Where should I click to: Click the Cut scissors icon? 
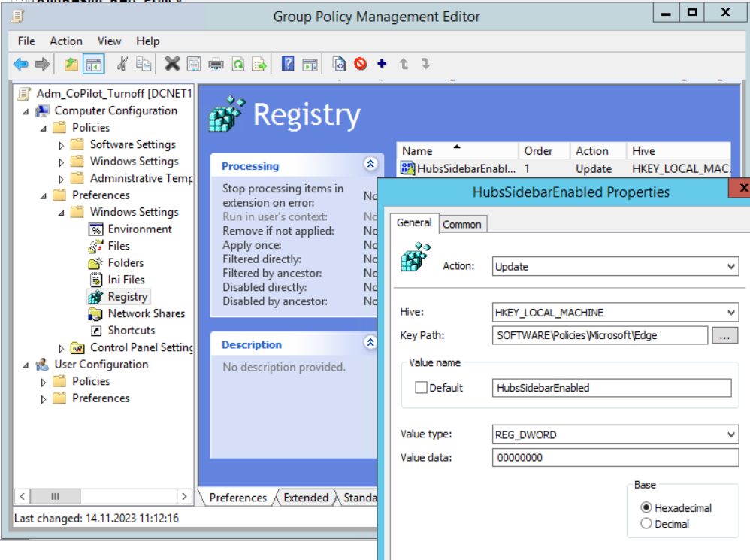click(122, 64)
